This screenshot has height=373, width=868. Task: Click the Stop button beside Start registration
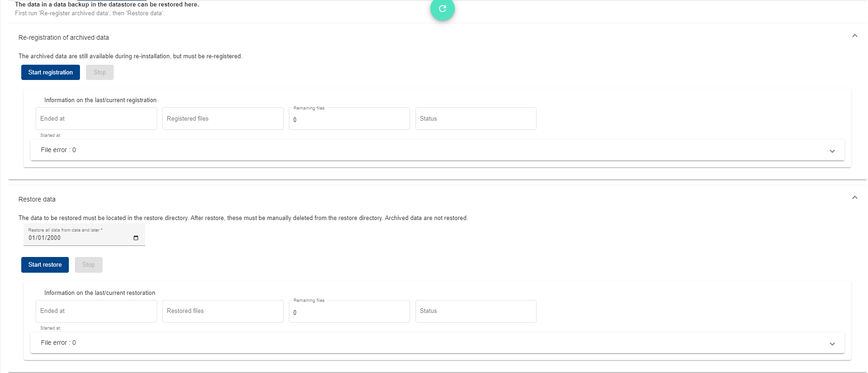[x=99, y=73]
